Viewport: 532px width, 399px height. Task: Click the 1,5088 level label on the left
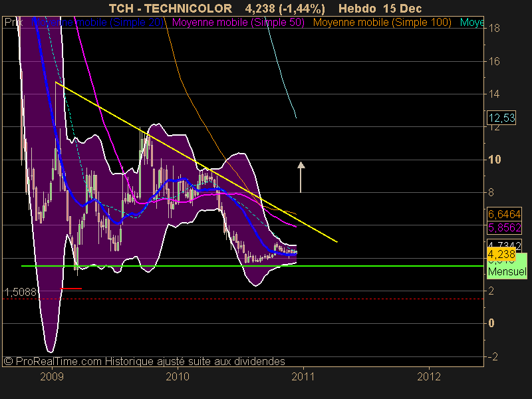pyautogui.click(x=21, y=292)
